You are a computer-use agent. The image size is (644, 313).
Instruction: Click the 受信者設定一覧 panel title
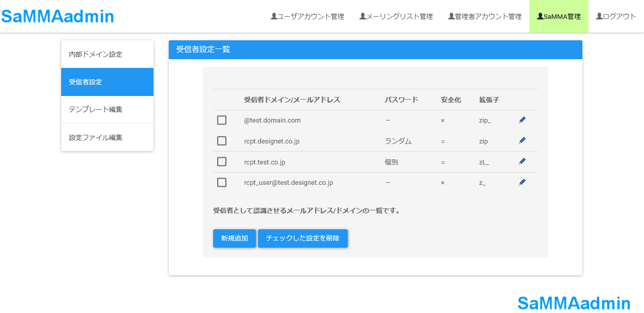pyautogui.click(x=203, y=50)
